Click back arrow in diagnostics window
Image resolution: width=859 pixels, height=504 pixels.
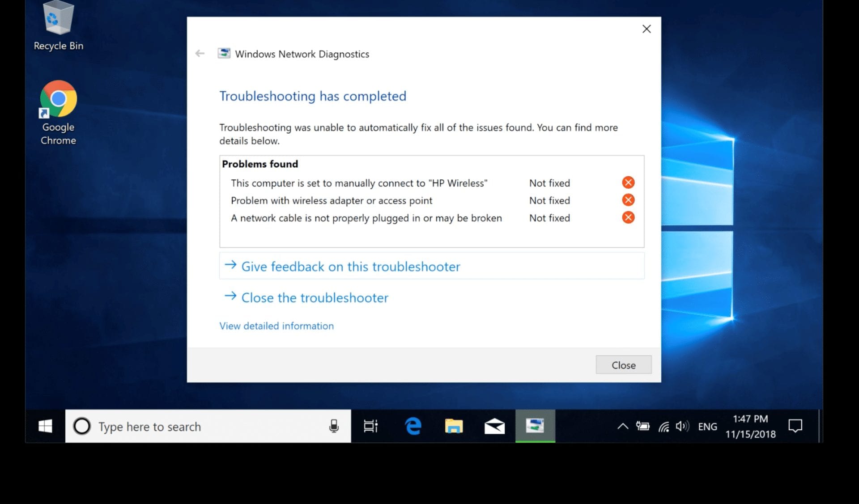pyautogui.click(x=200, y=53)
